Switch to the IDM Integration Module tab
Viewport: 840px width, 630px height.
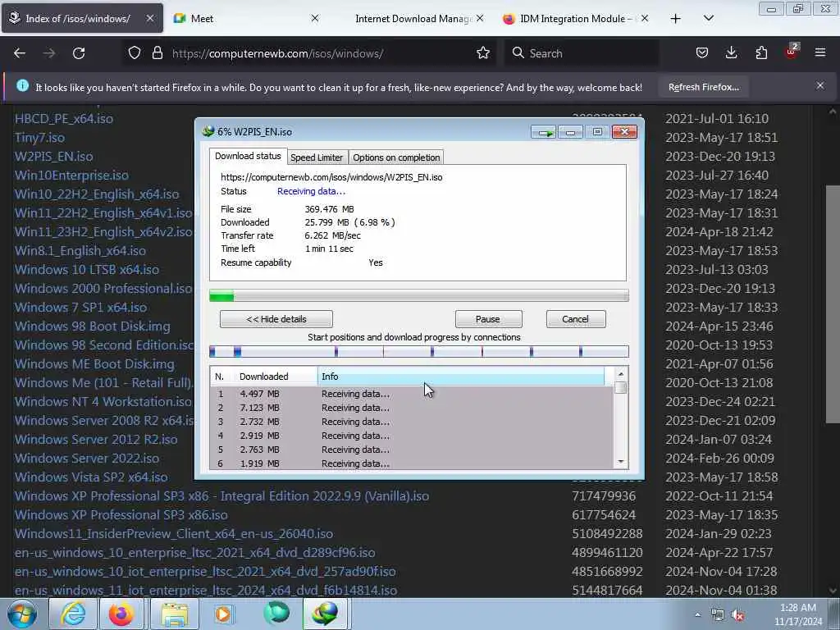coord(577,19)
